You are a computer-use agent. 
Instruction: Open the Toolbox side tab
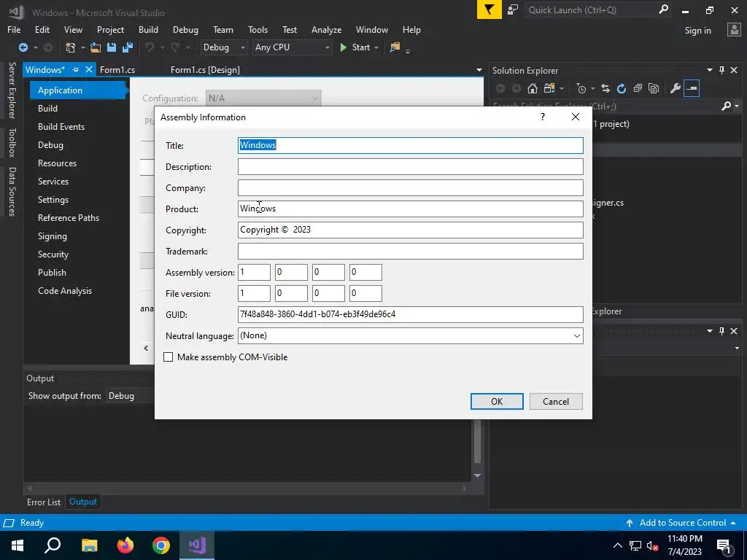pyautogui.click(x=12, y=142)
